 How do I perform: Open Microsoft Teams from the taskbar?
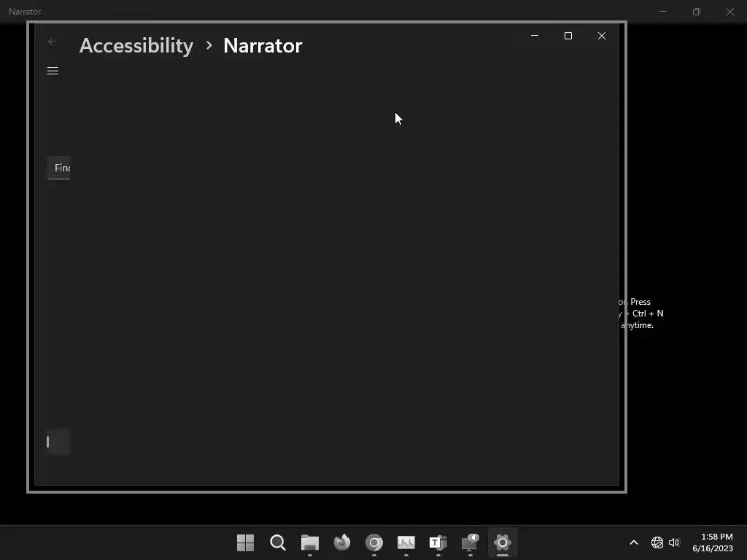pos(438,542)
